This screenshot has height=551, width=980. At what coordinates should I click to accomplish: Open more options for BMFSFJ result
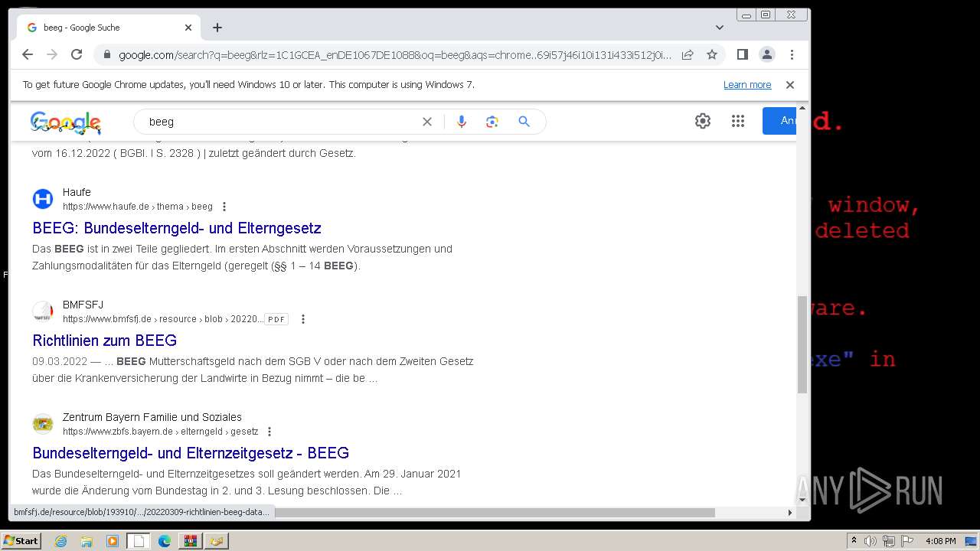click(303, 319)
